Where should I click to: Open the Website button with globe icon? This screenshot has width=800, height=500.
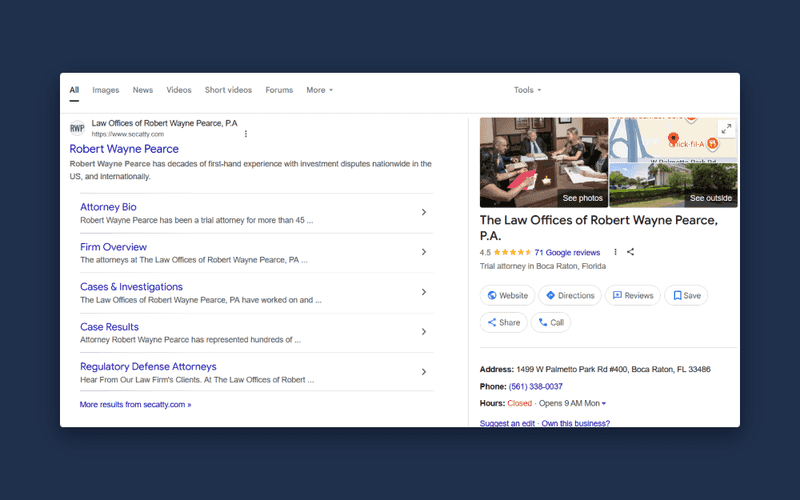(507, 295)
